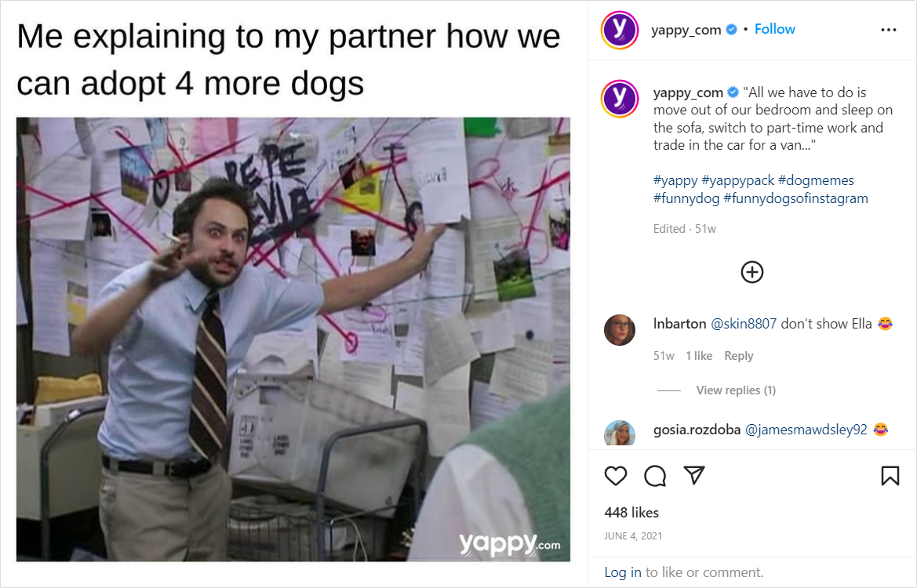Load more comments with plus circle
This screenshot has height=588, width=917.
pos(752,272)
